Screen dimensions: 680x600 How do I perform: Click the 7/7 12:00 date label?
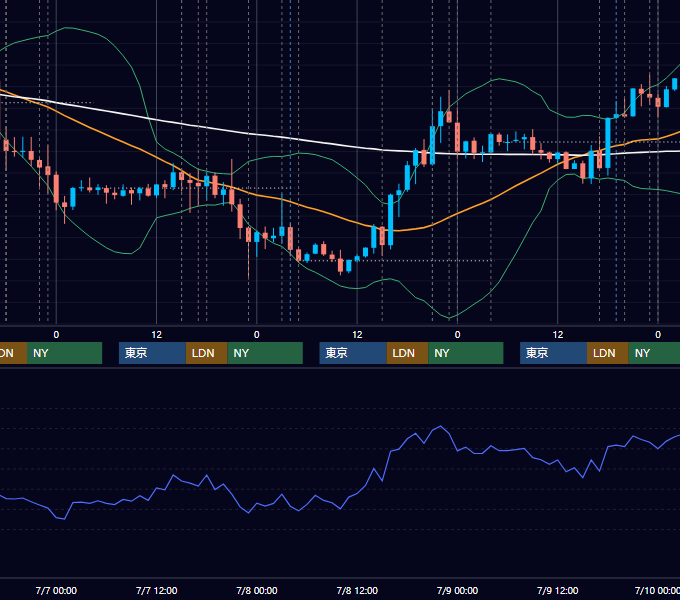pyautogui.click(x=157, y=590)
